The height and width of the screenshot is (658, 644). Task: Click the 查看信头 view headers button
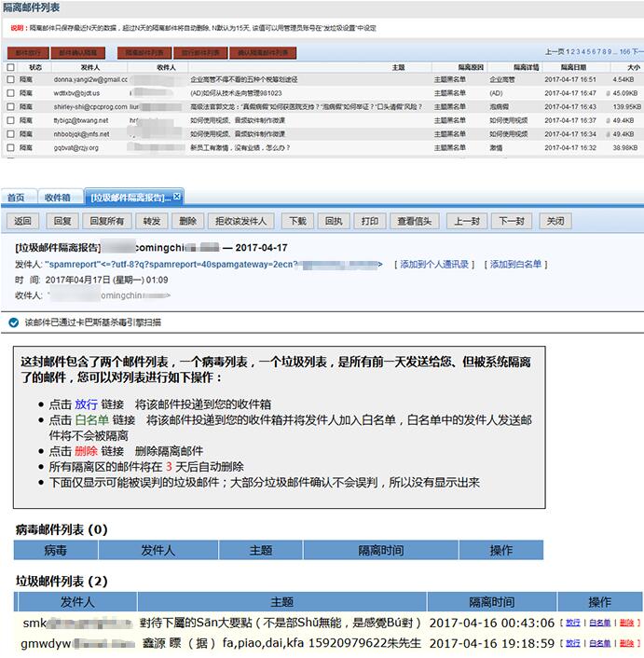(x=415, y=221)
